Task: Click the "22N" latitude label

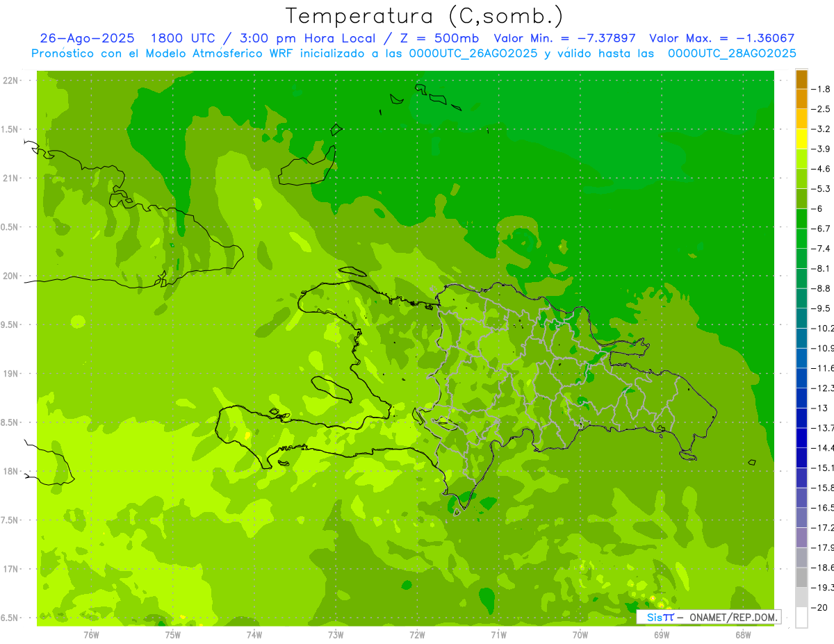Action: (11, 81)
